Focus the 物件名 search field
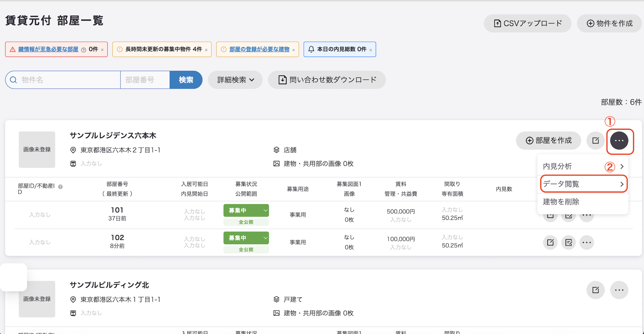Viewport: 644px width, 334px height. [63, 80]
